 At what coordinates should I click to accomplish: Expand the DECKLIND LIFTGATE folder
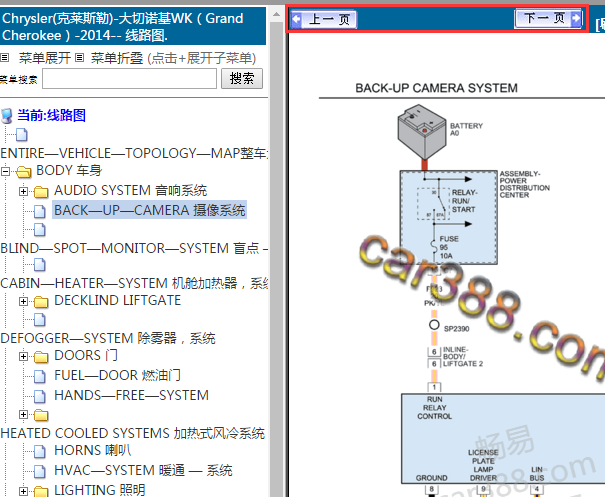(x=23, y=301)
